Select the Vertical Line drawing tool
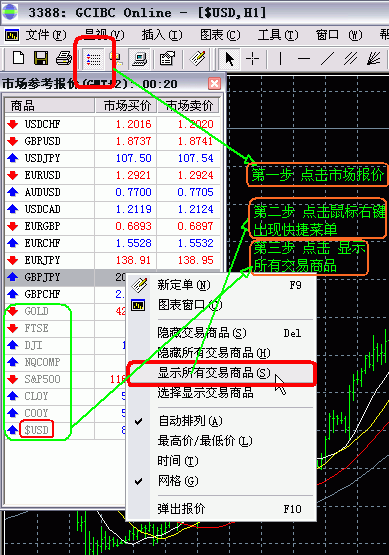 280,58
